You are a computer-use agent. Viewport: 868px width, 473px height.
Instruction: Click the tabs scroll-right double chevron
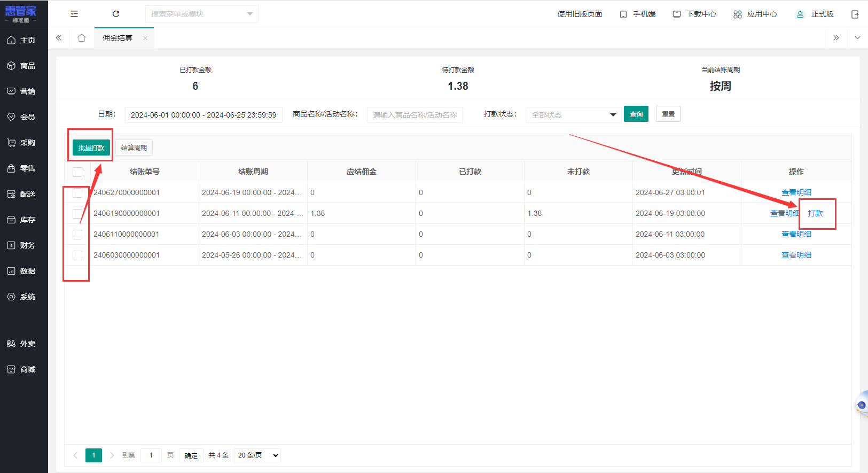(836, 38)
